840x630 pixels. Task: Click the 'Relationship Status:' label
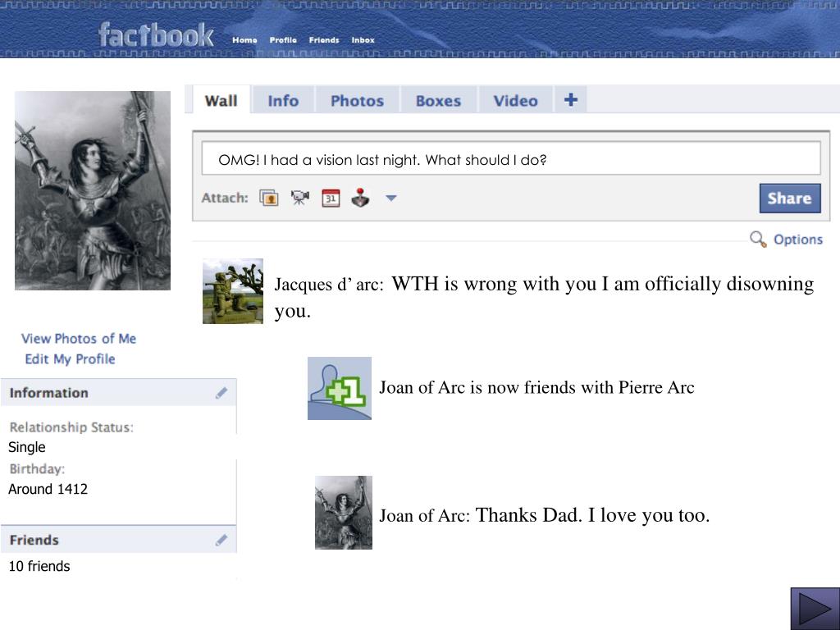pyautogui.click(x=71, y=427)
